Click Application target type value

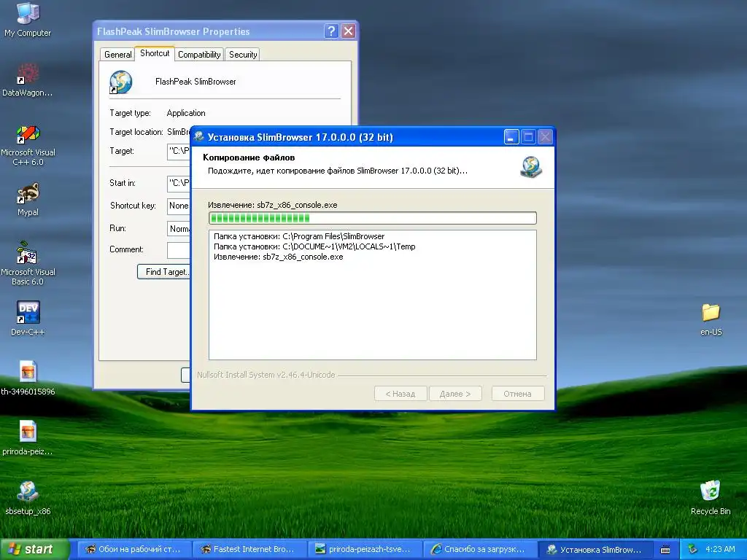[186, 113]
